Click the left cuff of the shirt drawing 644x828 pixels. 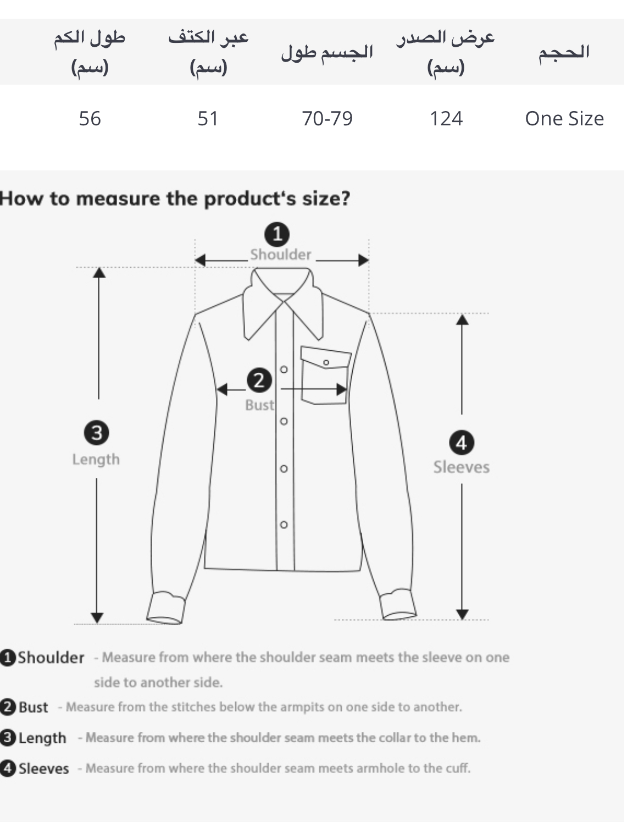point(166,608)
